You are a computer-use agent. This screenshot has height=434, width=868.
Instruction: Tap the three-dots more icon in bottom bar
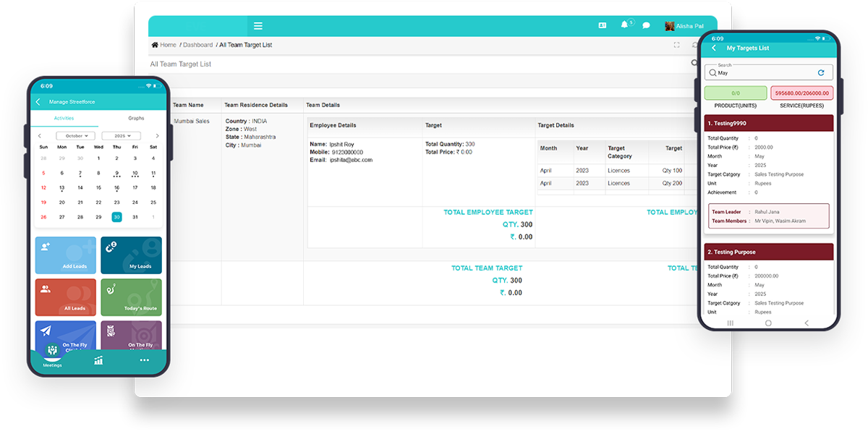click(145, 360)
